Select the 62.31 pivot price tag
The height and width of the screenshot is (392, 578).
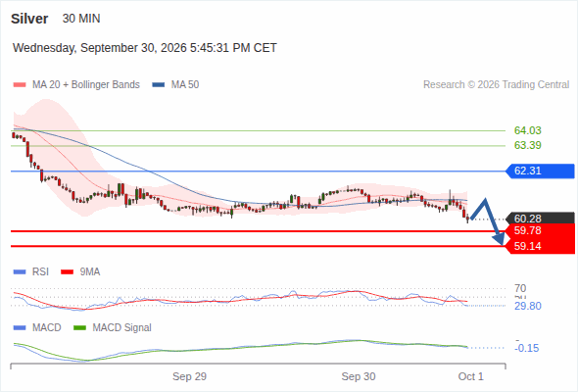point(540,171)
